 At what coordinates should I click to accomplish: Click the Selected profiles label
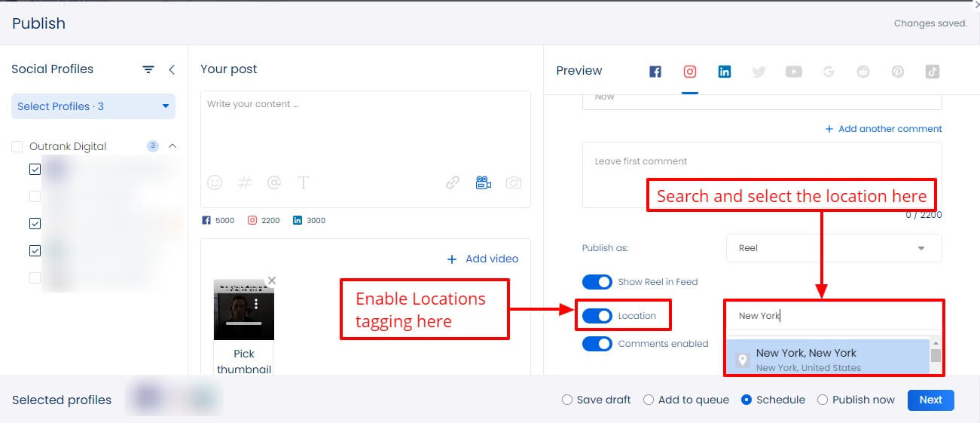pos(62,400)
